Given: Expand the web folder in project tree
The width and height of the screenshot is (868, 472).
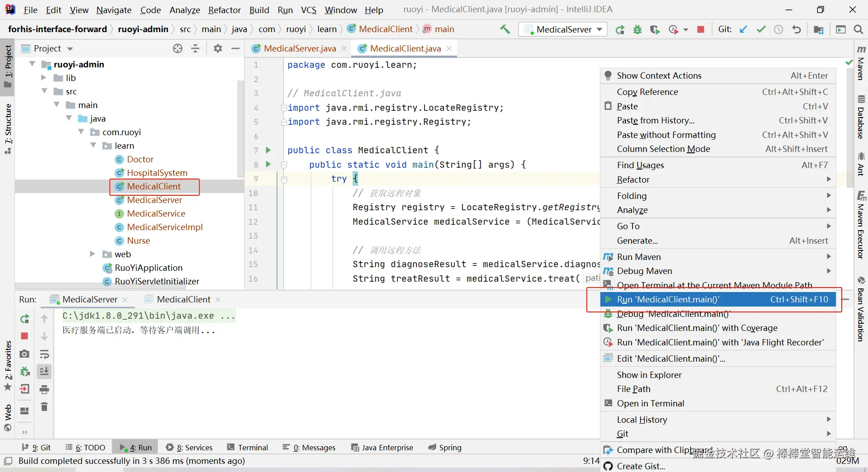Looking at the screenshot, I should coord(93,254).
